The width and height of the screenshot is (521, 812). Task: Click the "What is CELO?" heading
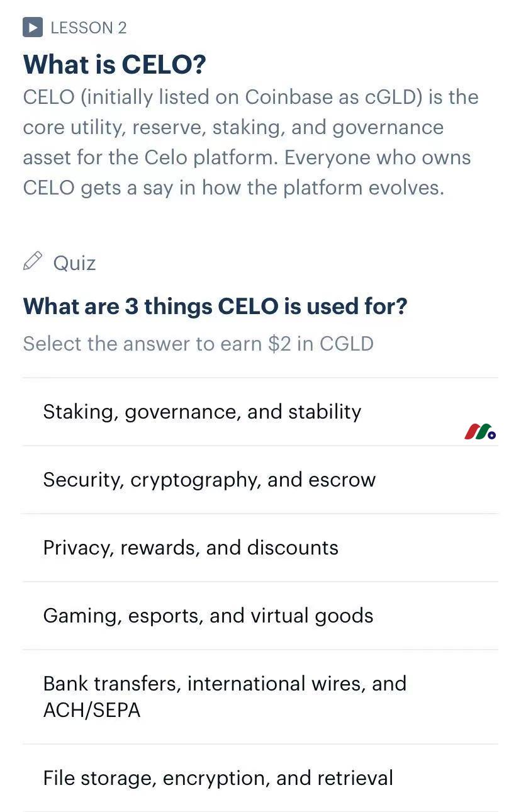tap(115, 64)
